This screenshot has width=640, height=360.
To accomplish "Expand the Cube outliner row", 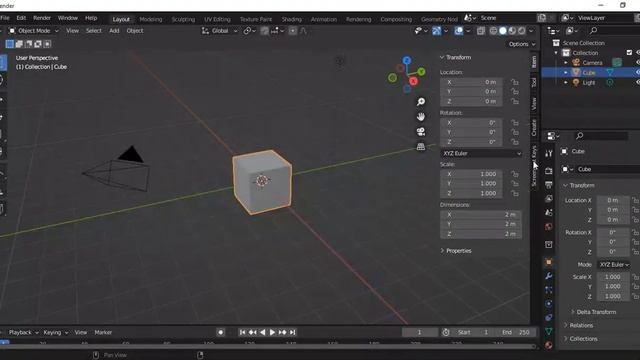I will (566, 73).
